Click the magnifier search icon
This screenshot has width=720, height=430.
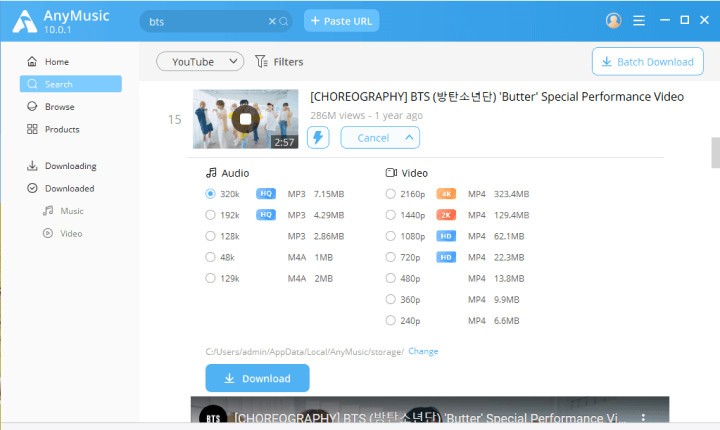tap(284, 21)
